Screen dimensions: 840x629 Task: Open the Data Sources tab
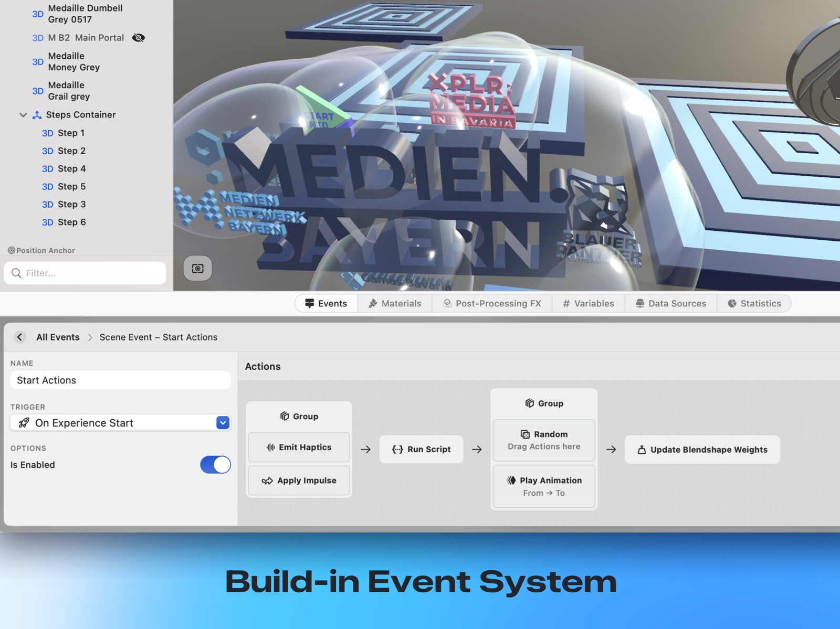click(x=671, y=303)
